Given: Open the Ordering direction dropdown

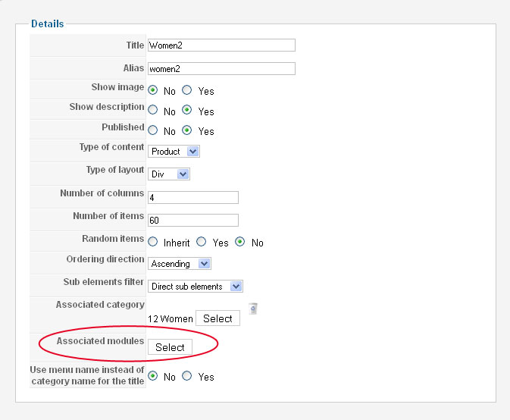Looking at the screenshot, I should pos(180,264).
